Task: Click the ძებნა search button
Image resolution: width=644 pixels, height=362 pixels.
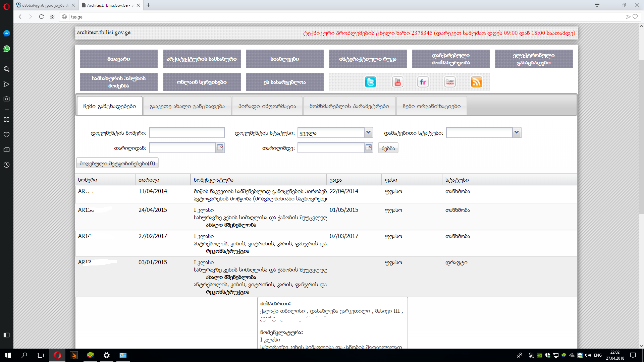Action: pos(388,148)
